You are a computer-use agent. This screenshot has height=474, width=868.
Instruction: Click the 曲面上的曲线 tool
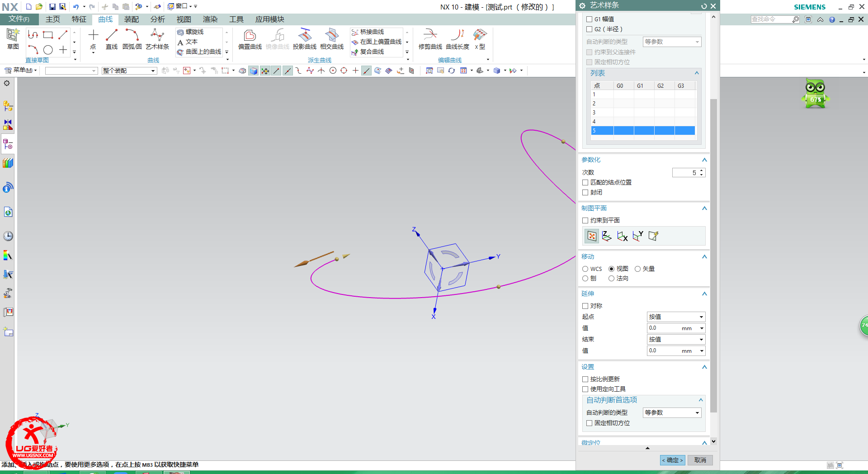click(199, 52)
